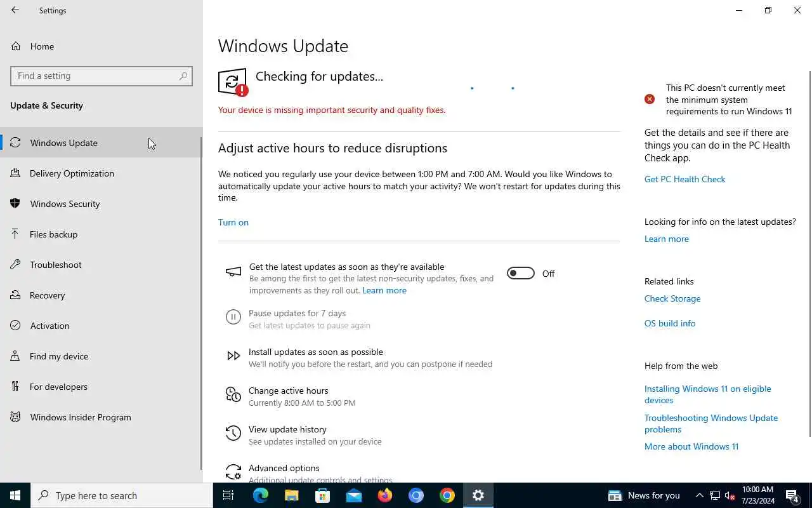Select Activation in the sidebar
The image size is (812, 508).
(101, 326)
